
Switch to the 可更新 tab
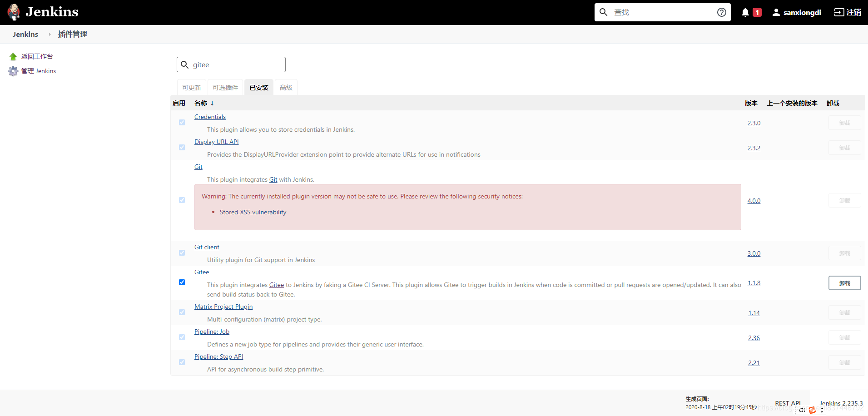point(191,87)
